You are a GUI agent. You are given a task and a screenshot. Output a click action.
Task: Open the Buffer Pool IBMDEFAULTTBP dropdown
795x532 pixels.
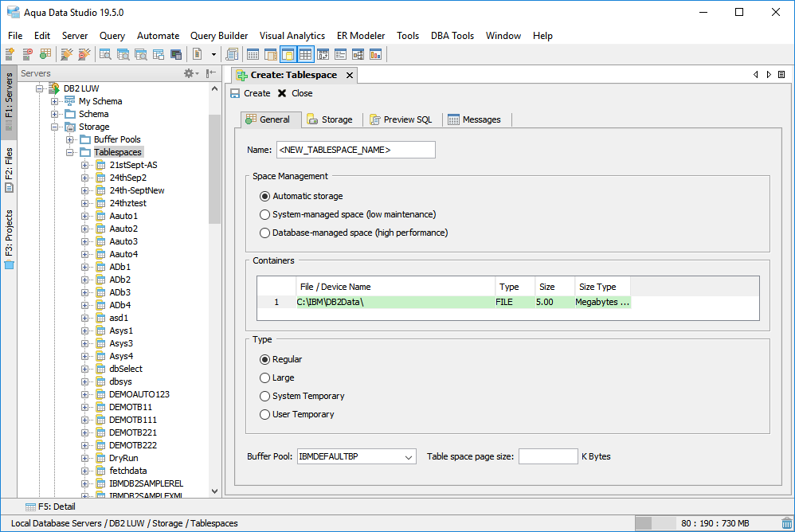(x=356, y=456)
